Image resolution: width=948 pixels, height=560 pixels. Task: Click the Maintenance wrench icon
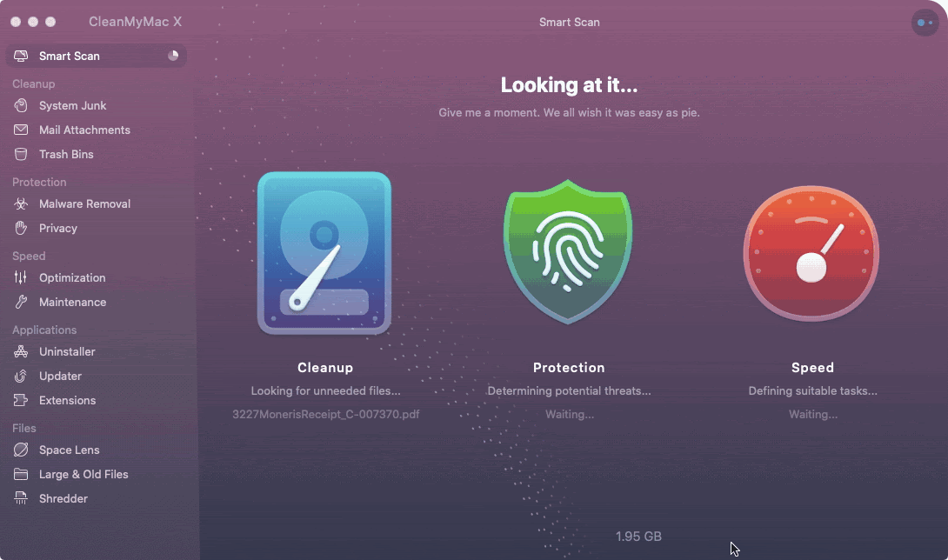tap(21, 302)
